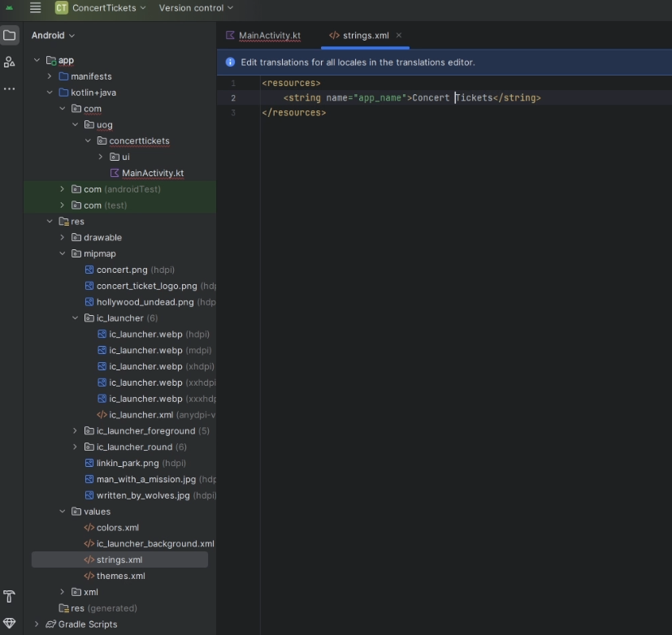
Task: Click the Concert Tickets string value in editor
Action: (x=452, y=97)
